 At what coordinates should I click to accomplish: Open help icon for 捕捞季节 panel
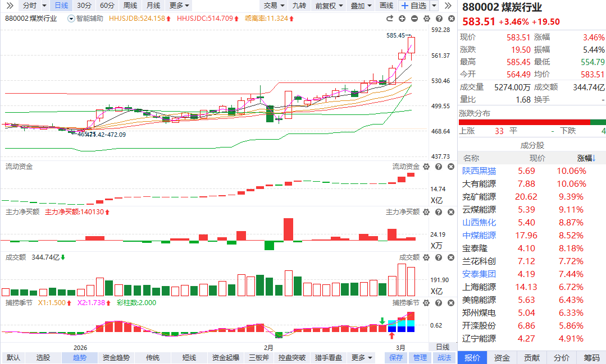[x=438, y=303]
